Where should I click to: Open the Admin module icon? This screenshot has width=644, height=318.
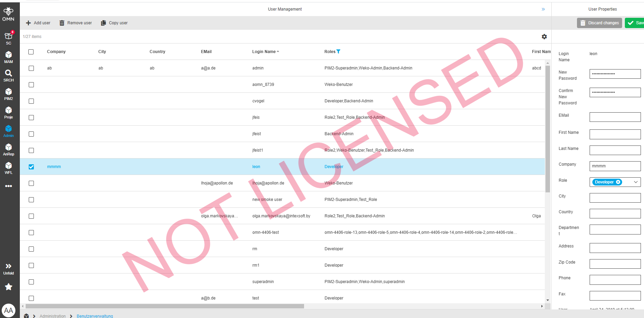pos(9,130)
